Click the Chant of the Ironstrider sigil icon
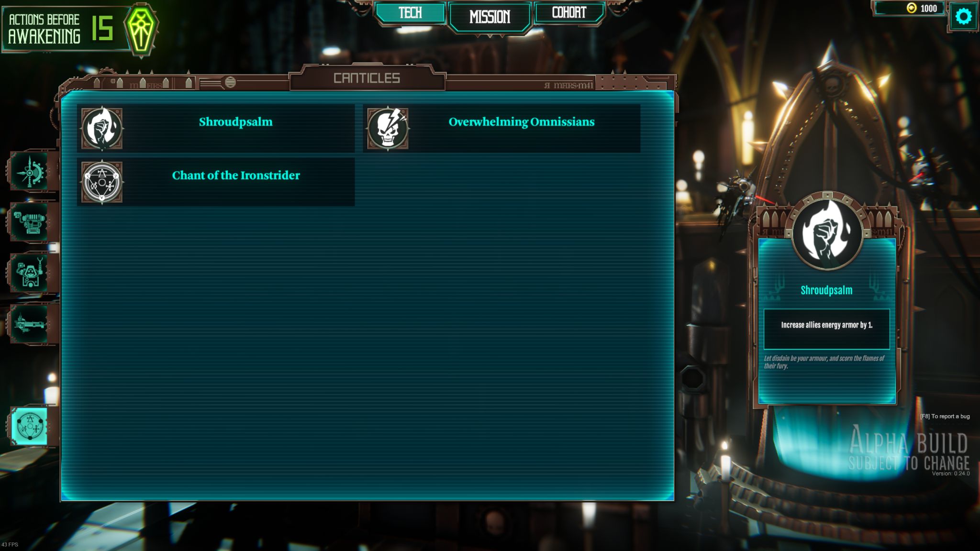The height and width of the screenshot is (551, 980). point(102,182)
